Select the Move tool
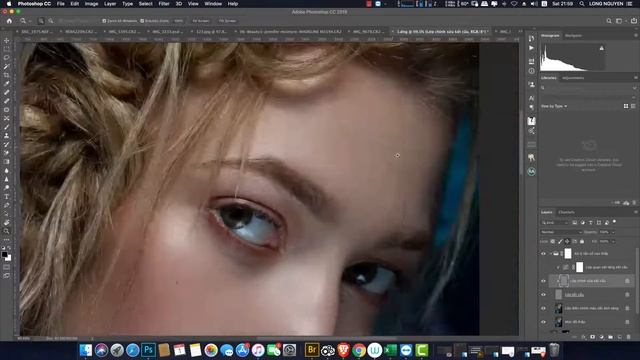The image size is (640, 360). [7, 41]
